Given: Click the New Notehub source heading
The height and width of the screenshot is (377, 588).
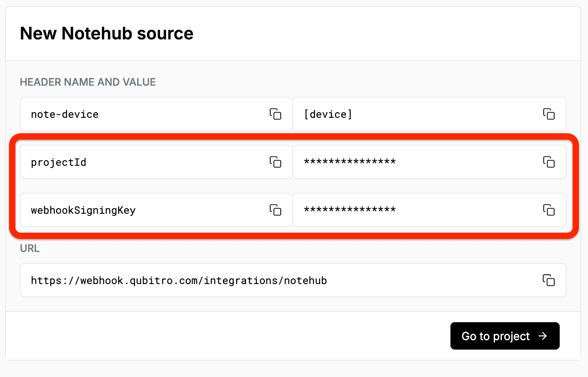Looking at the screenshot, I should point(107,33).
